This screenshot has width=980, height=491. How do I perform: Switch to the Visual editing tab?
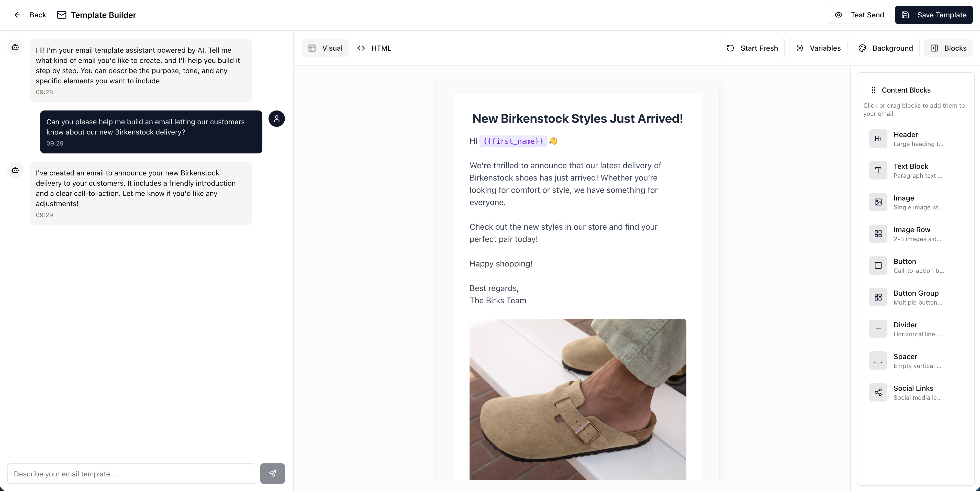coord(325,48)
